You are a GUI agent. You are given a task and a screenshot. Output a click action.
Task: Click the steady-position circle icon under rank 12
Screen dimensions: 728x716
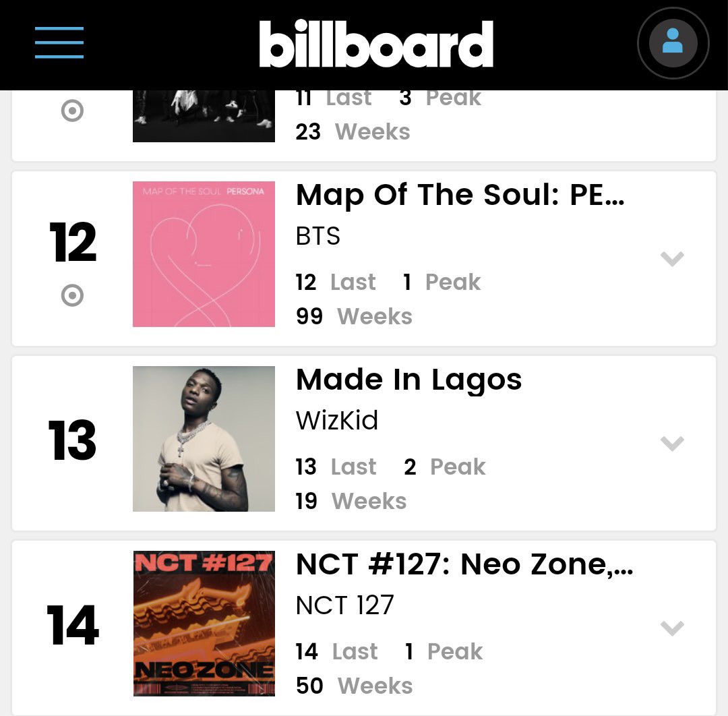click(72, 295)
